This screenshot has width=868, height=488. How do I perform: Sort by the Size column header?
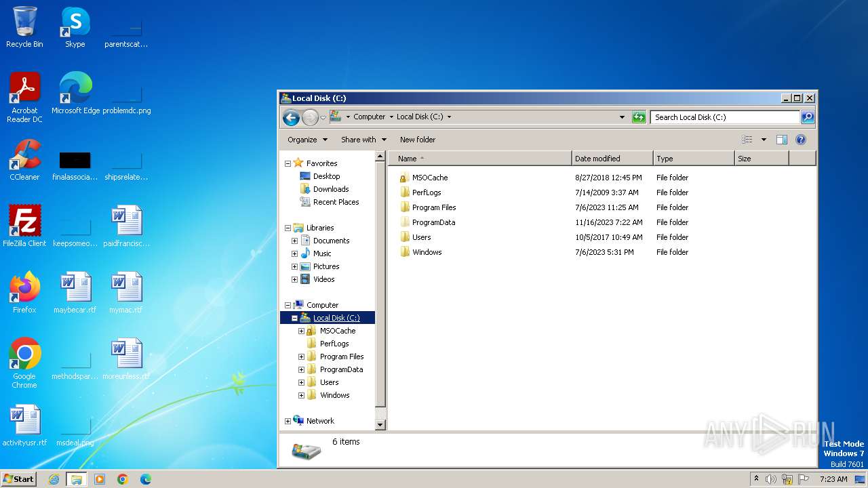click(x=762, y=159)
